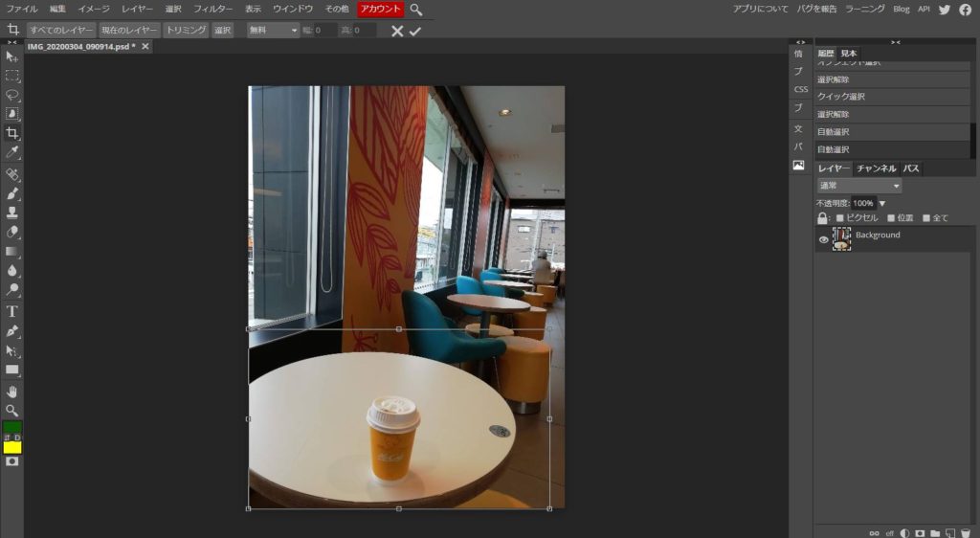Open Facebook icon link
This screenshot has height=538, width=980.
pos(966,10)
